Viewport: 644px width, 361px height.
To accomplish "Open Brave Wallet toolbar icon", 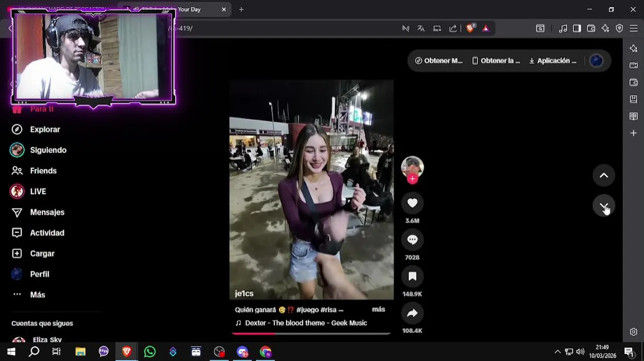I will coord(591,29).
